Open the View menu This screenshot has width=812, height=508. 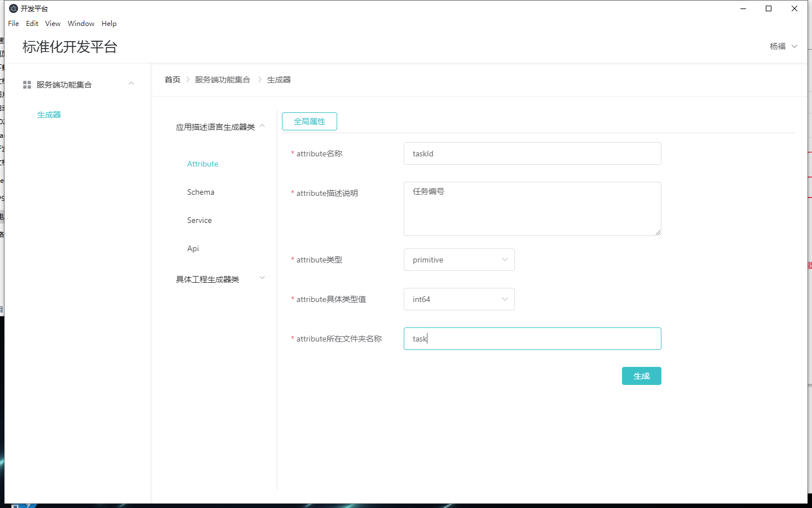coord(53,24)
